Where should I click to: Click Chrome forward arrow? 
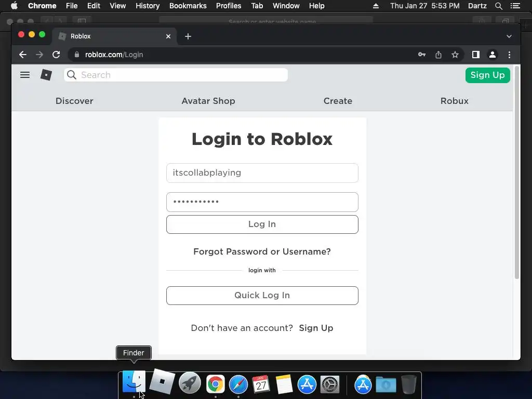(x=39, y=55)
